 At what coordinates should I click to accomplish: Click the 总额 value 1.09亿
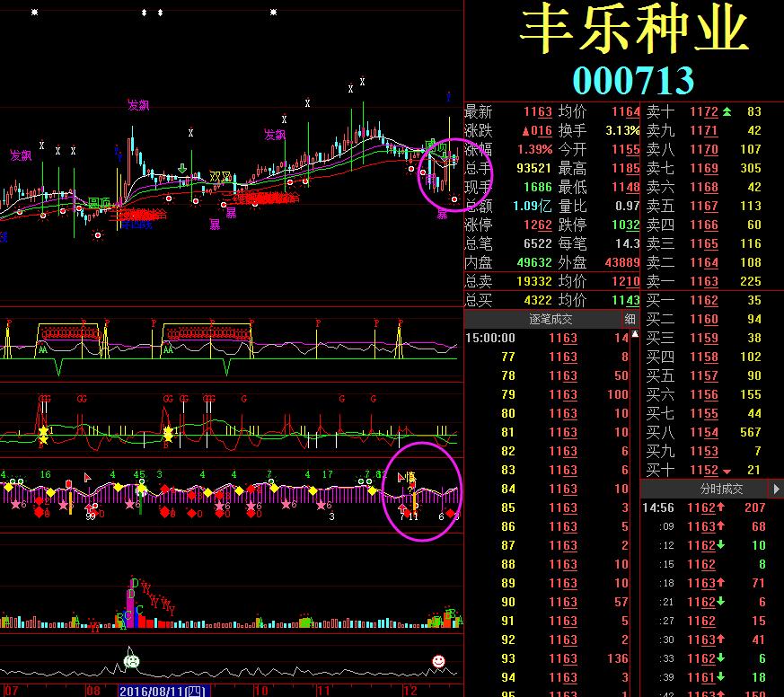[x=533, y=206]
